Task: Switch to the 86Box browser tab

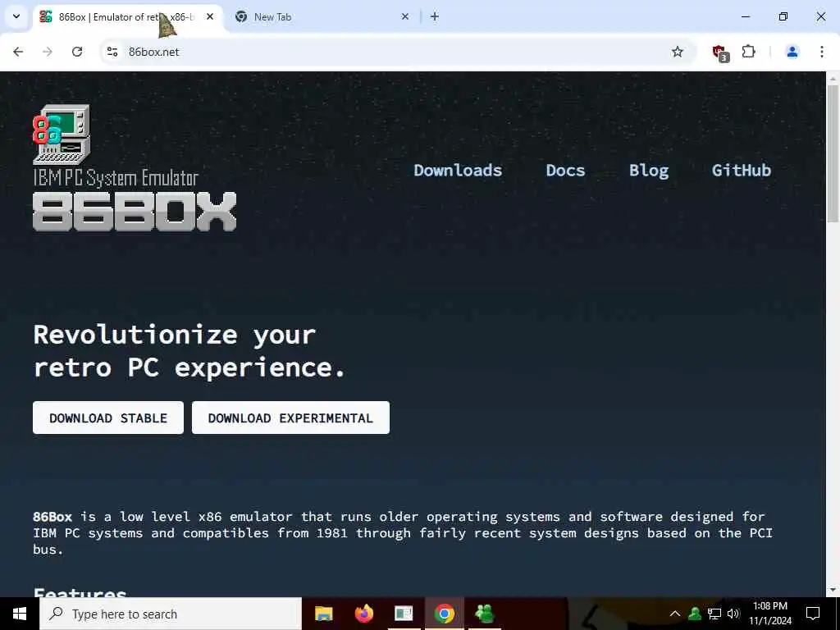Action: (127, 17)
